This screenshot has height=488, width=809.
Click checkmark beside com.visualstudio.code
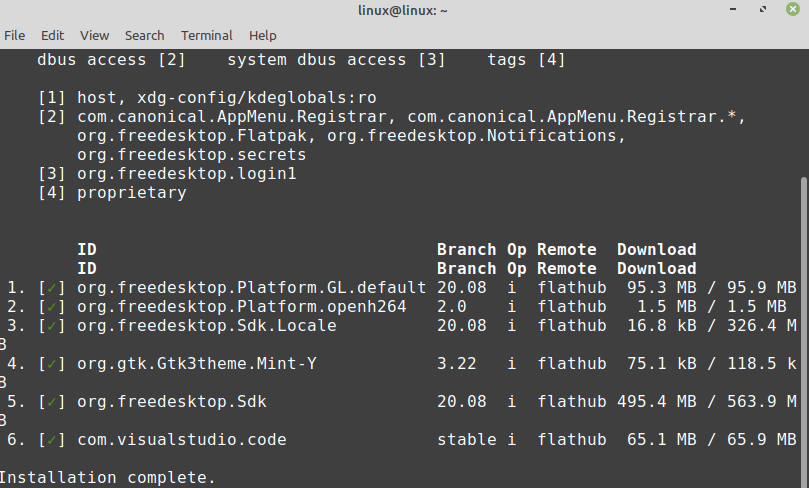click(51, 440)
